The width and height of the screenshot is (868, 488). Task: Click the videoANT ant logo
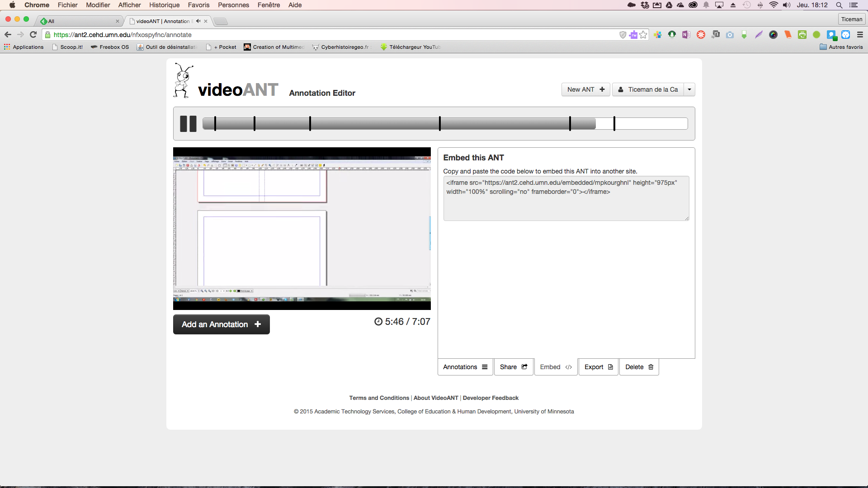coord(183,80)
